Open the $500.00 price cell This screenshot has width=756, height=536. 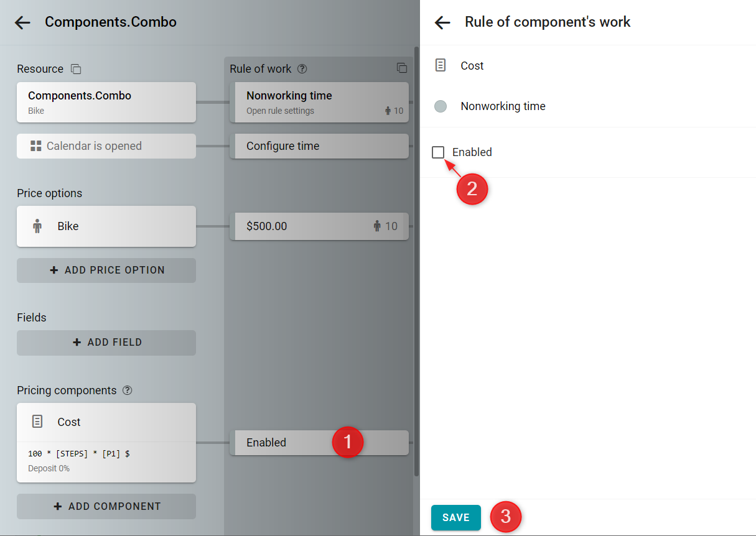coord(319,226)
